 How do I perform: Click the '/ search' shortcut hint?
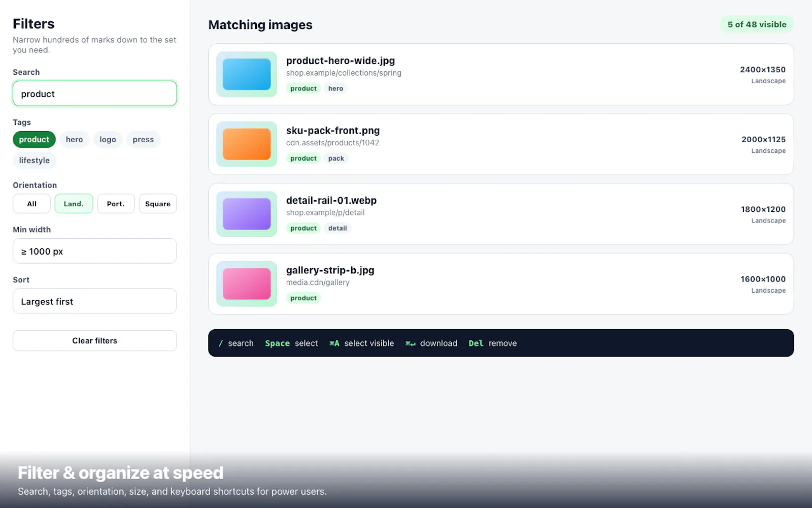(236, 343)
